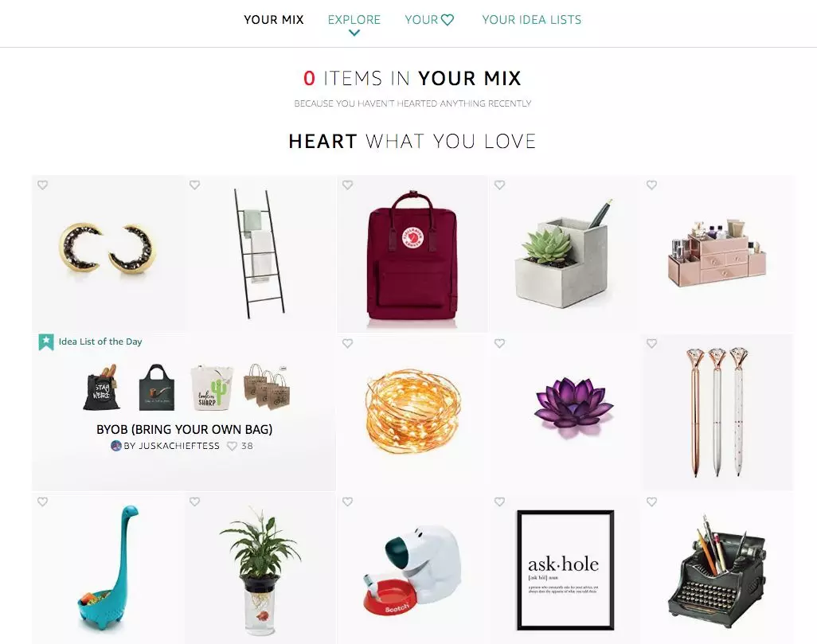Screen dimensions: 817x644
Task: Click the Idea List of the Day bookmark icon
Action: [x=46, y=342]
